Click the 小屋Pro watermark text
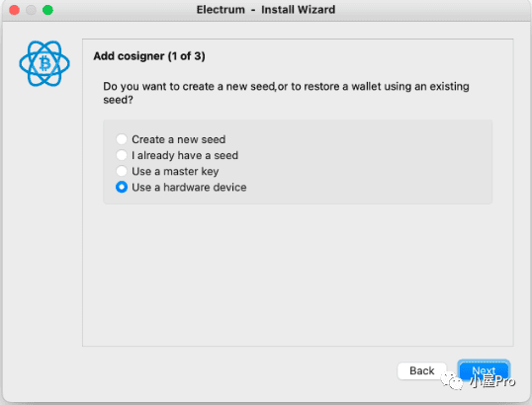The width and height of the screenshot is (532, 405). (x=492, y=381)
